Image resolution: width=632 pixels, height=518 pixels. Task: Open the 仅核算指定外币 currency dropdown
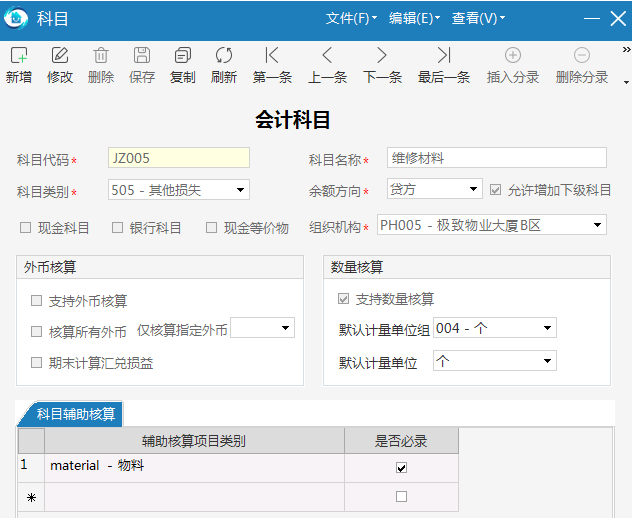pos(285,328)
